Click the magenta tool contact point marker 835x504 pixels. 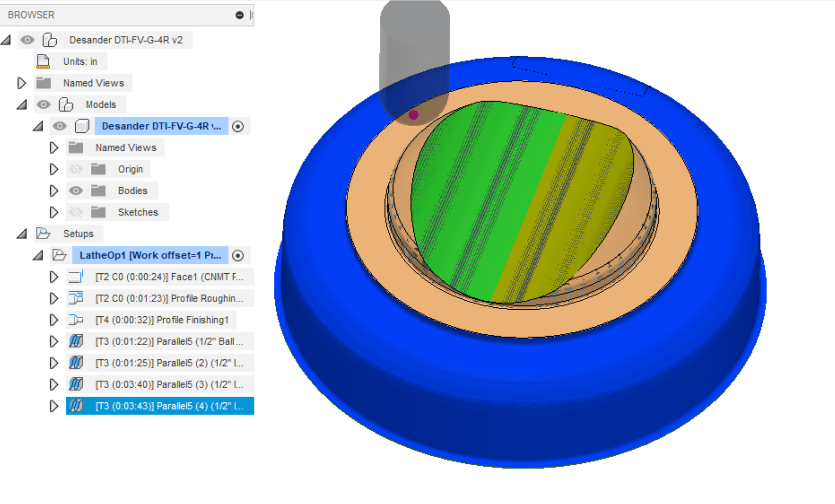(x=413, y=115)
